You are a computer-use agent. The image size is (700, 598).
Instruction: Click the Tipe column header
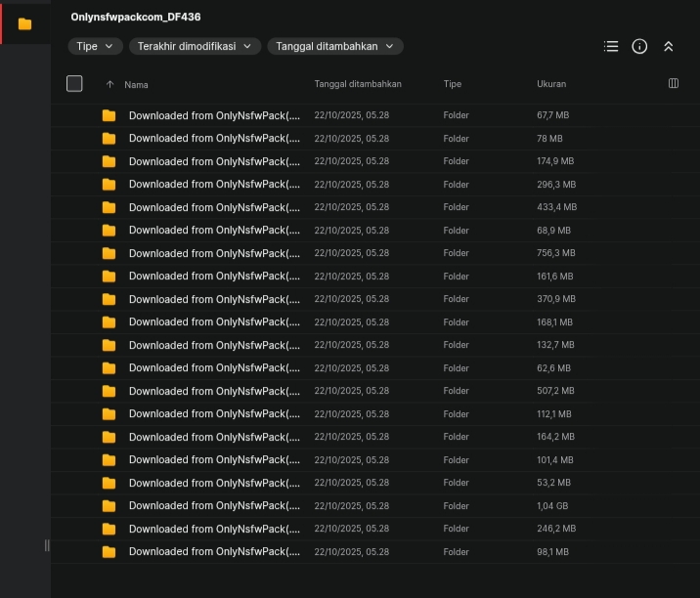[x=452, y=84]
